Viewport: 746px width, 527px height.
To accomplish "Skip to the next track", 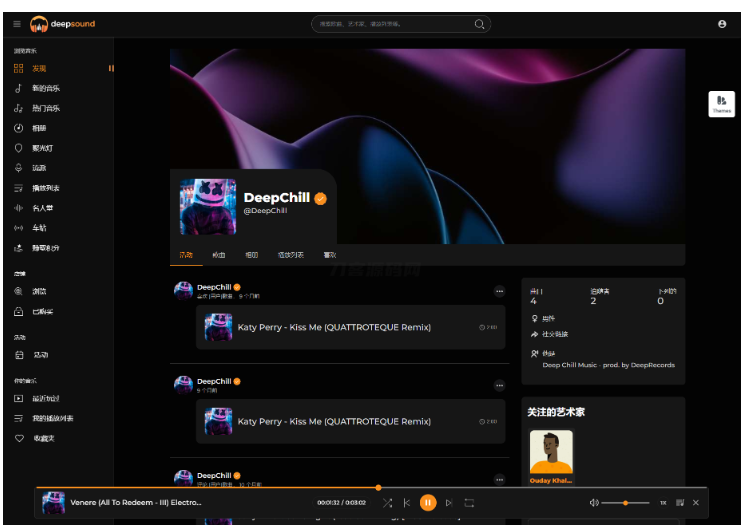I will point(449,502).
